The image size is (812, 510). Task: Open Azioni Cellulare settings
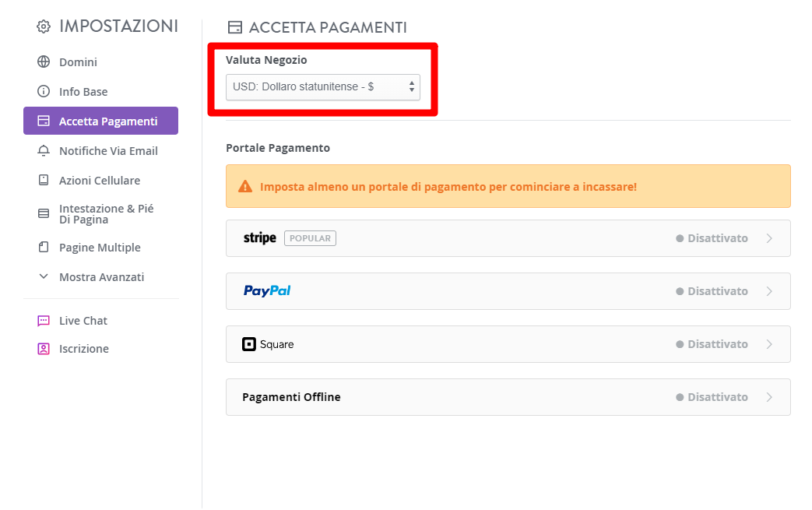101,180
